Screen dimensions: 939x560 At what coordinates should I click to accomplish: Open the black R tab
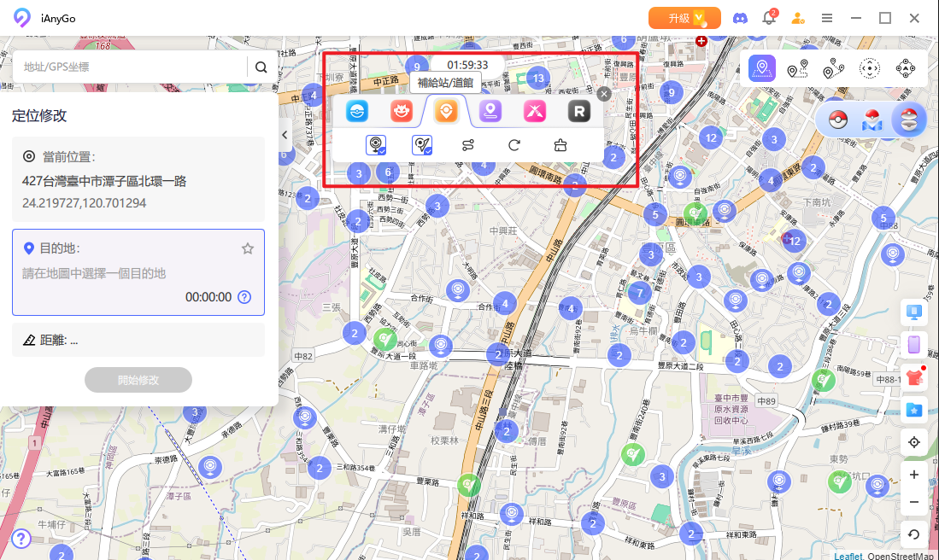click(579, 111)
